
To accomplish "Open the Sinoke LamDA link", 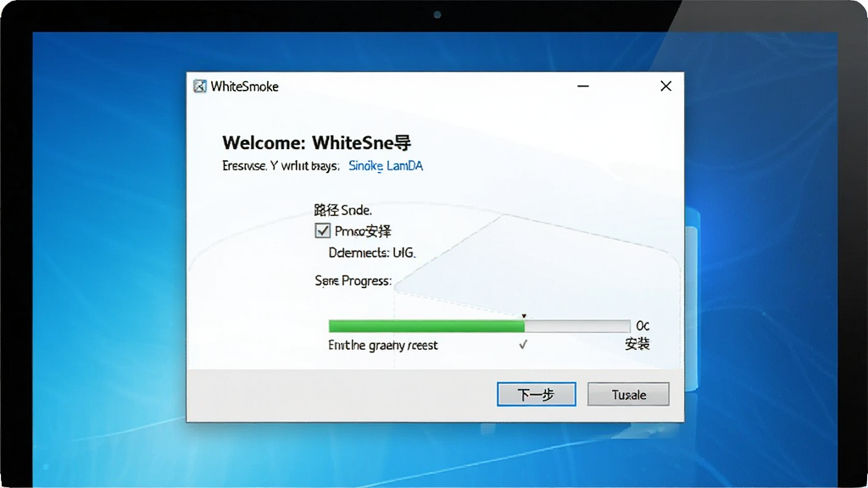I will tap(386, 166).
